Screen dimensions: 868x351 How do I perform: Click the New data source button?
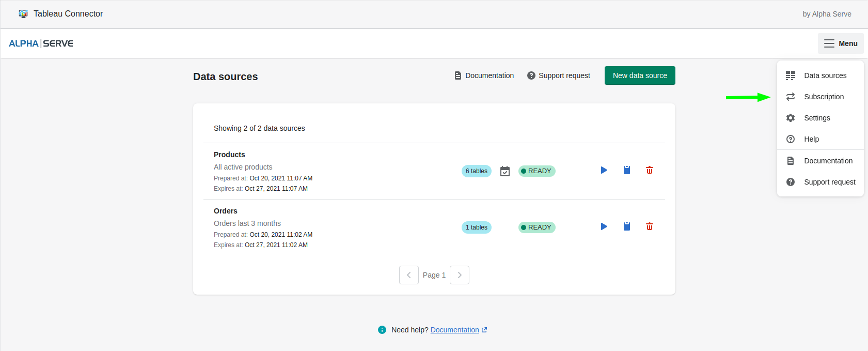639,75
